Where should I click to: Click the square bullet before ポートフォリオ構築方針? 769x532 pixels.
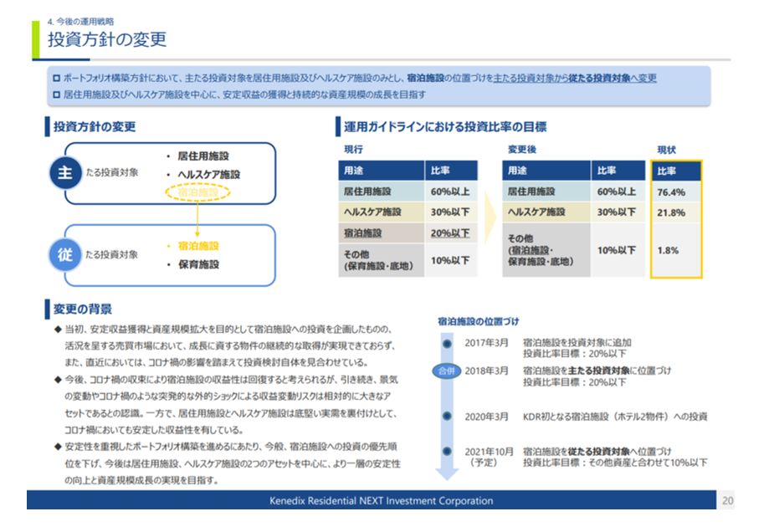tap(56, 78)
